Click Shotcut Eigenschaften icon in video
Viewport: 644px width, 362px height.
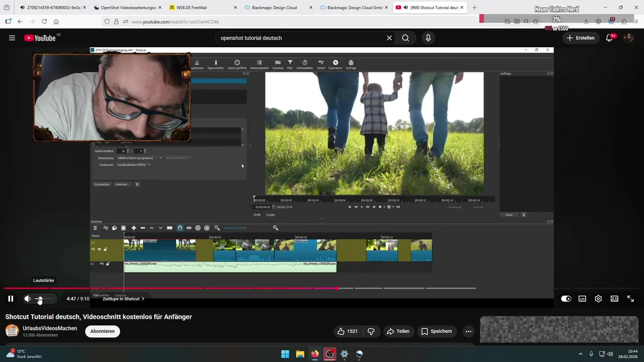tap(216, 64)
